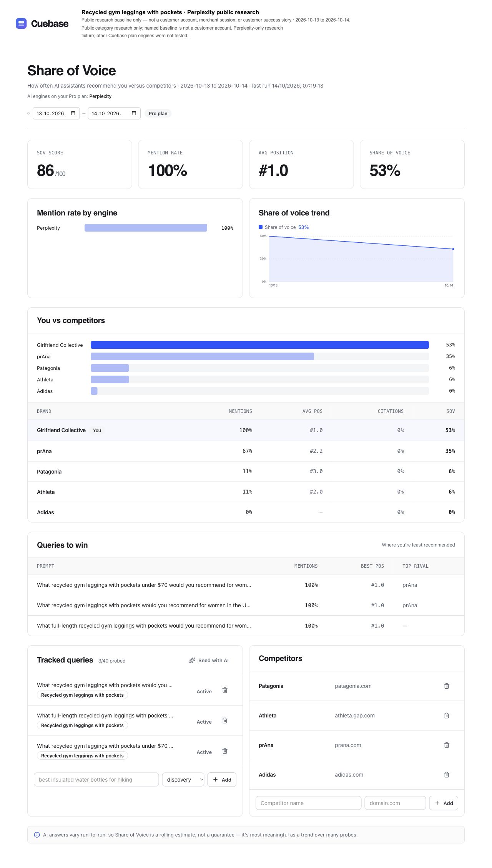Delete the prAna competitor entry
This screenshot has width=492, height=868.
(x=447, y=745)
